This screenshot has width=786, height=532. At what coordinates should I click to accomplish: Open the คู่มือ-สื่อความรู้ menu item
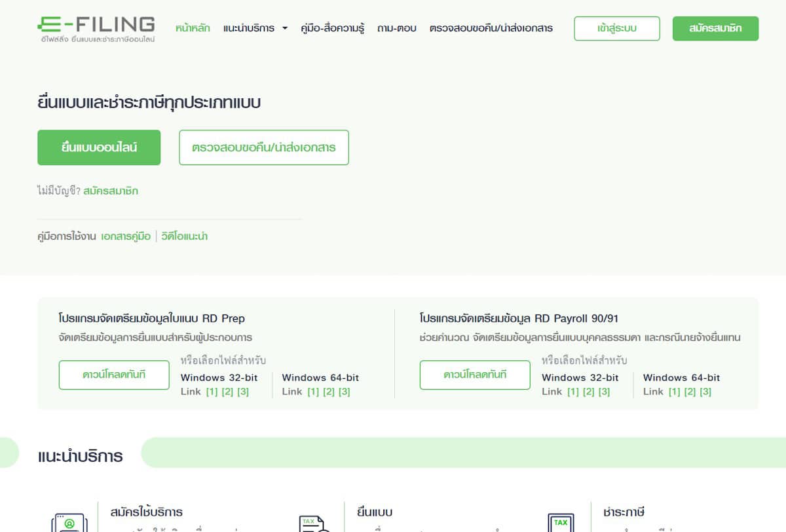pos(332,28)
